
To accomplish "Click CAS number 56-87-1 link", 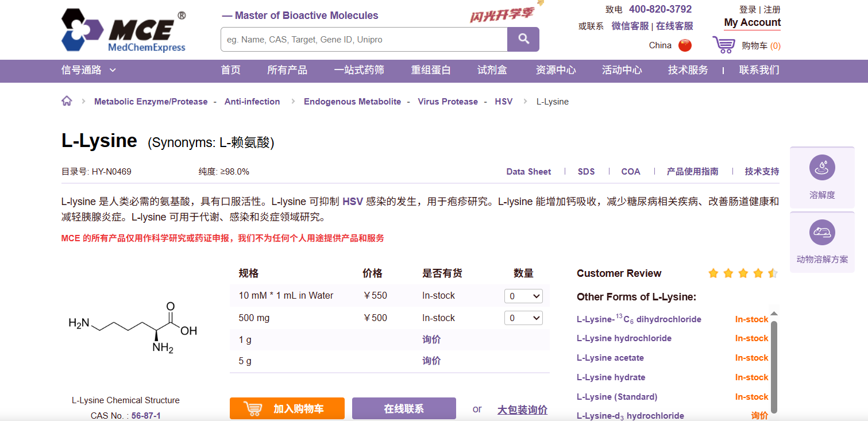I will [146, 416].
